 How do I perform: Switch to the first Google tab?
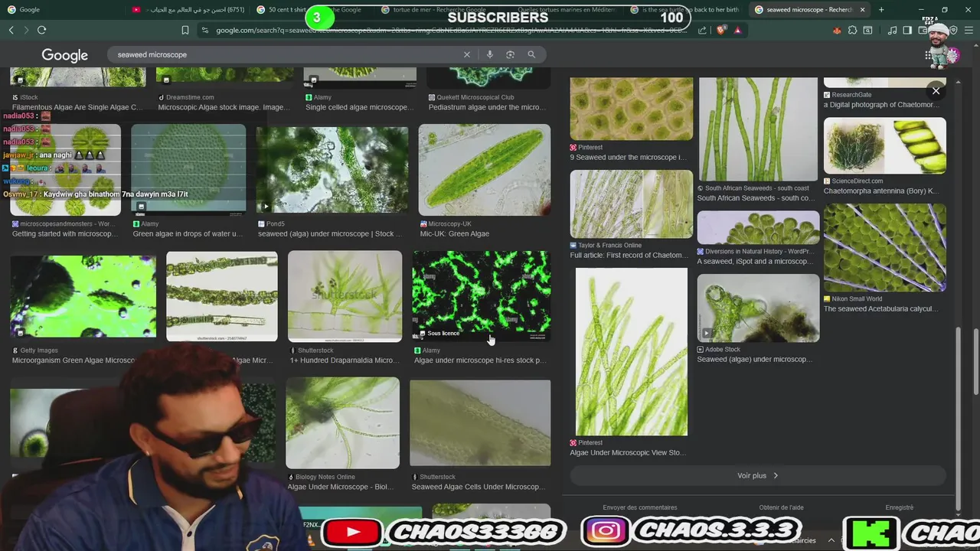point(61,9)
